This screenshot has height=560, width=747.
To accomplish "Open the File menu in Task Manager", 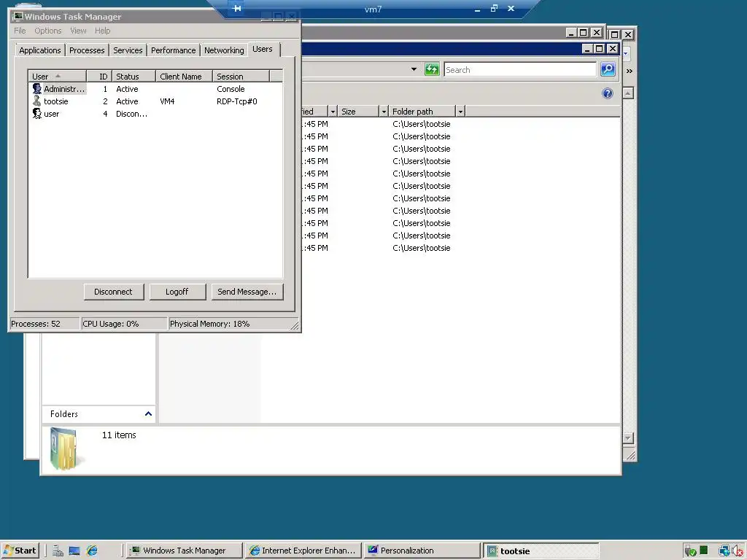I will 20,31.
